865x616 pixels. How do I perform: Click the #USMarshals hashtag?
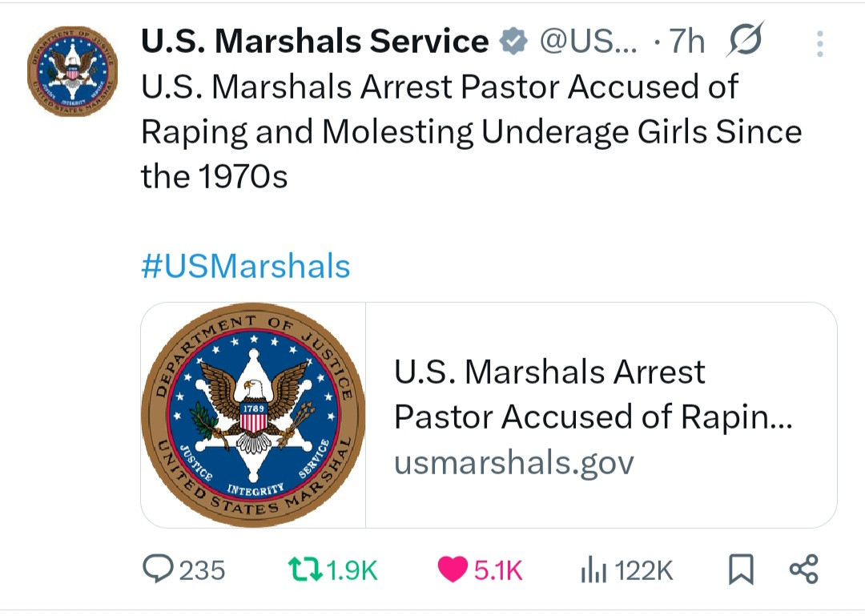pyautogui.click(x=246, y=266)
